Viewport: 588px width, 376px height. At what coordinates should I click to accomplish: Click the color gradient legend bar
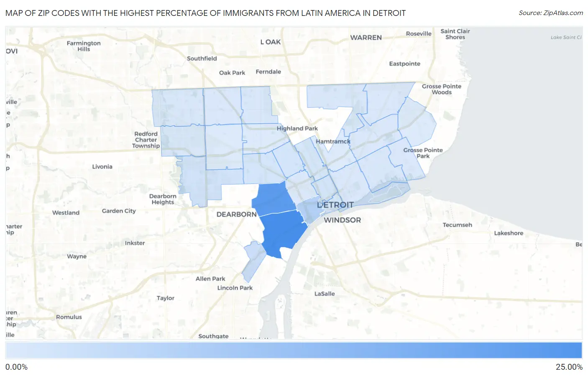(x=294, y=350)
